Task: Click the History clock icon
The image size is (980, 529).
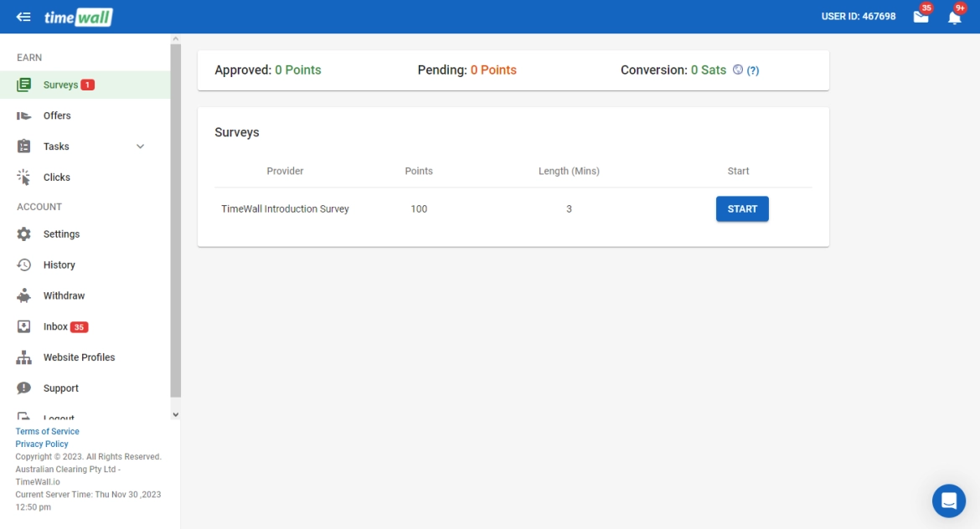Action: pos(24,265)
